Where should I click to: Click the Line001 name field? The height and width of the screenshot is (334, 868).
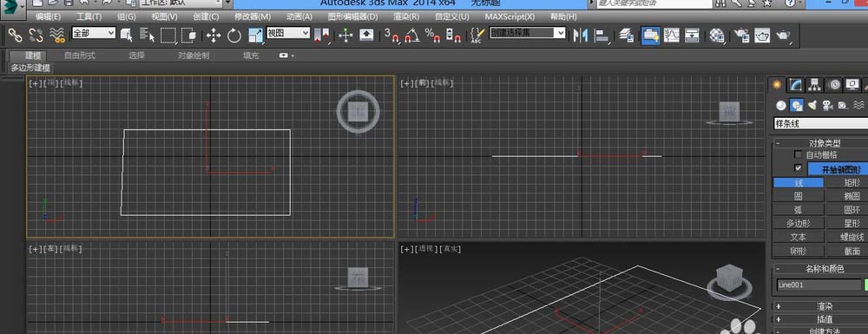(x=819, y=285)
